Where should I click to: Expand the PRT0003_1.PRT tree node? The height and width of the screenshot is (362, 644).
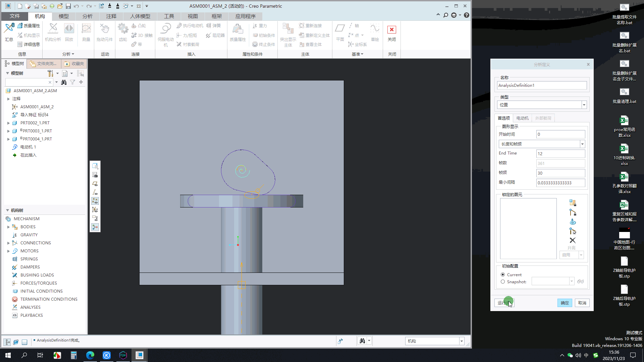tap(8, 131)
